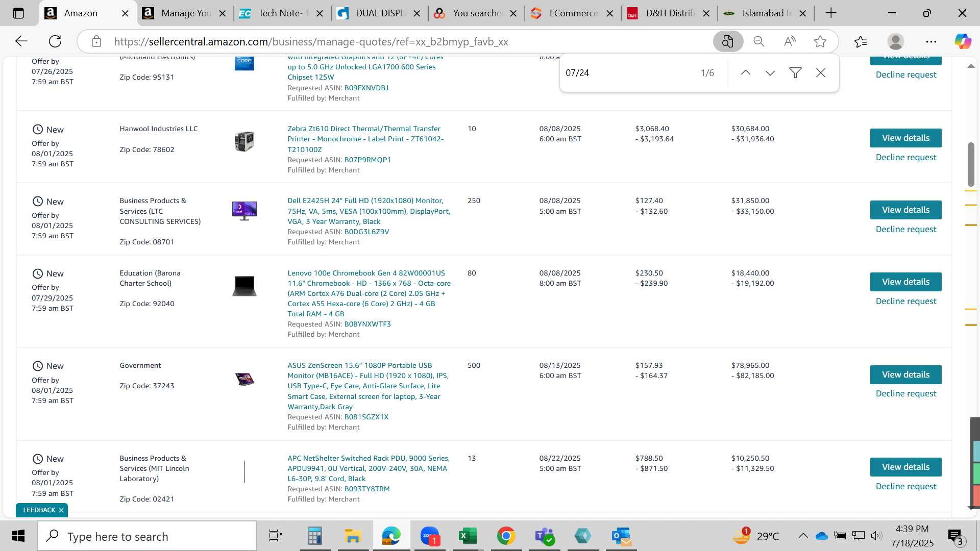
Task: Go to next find result
Action: pos(770,73)
